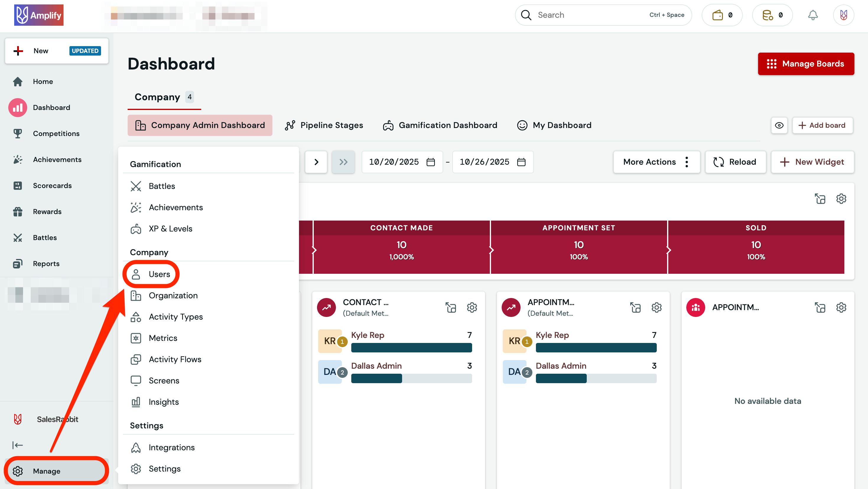Viewport: 868px width, 489px height.
Task: Open the notifications bell
Action: pyautogui.click(x=813, y=15)
